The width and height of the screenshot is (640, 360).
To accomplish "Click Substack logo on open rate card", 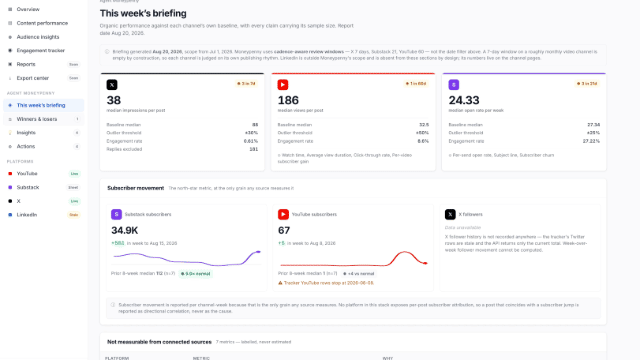I will (x=454, y=84).
